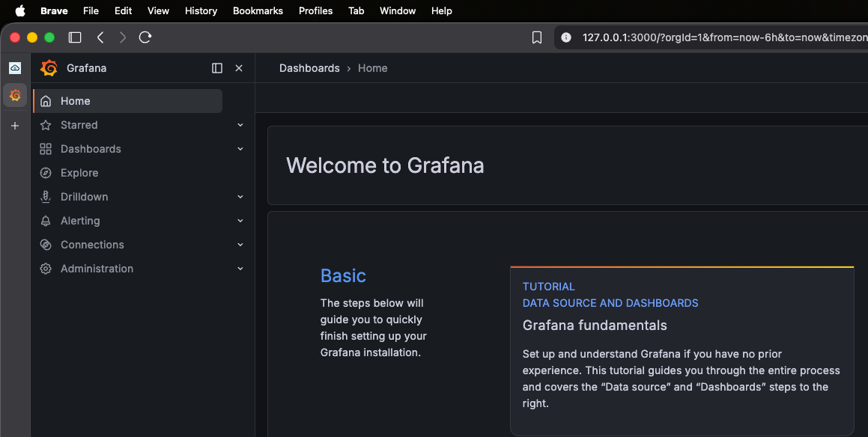Viewport: 868px width, 437px height.
Task: Expand the Drilldown section chevron
Action: pos(240,197)
